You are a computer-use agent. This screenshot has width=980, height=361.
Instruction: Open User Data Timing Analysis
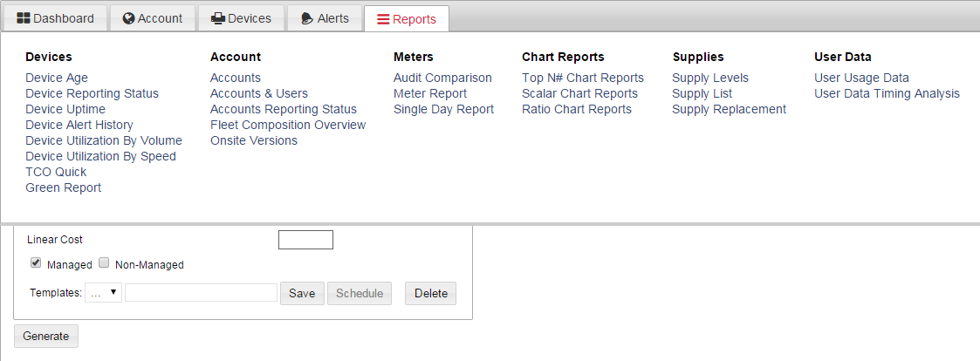[x=887, y=93]
